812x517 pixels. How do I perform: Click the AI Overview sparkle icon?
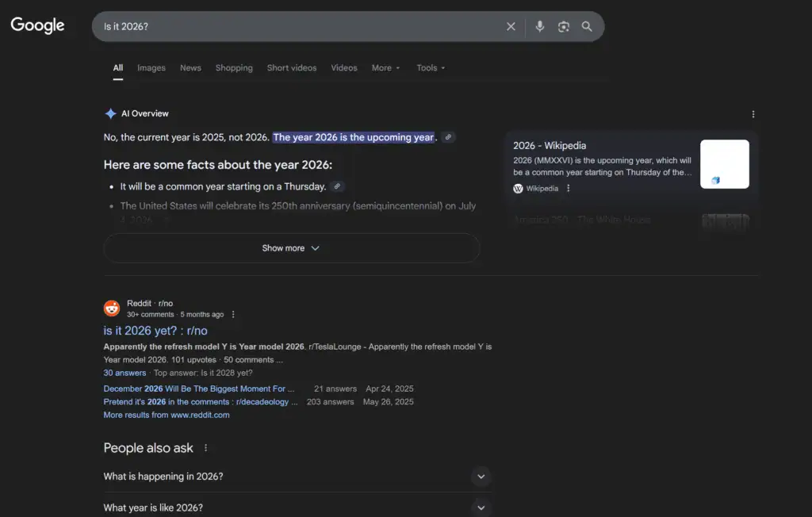(109, 113)
